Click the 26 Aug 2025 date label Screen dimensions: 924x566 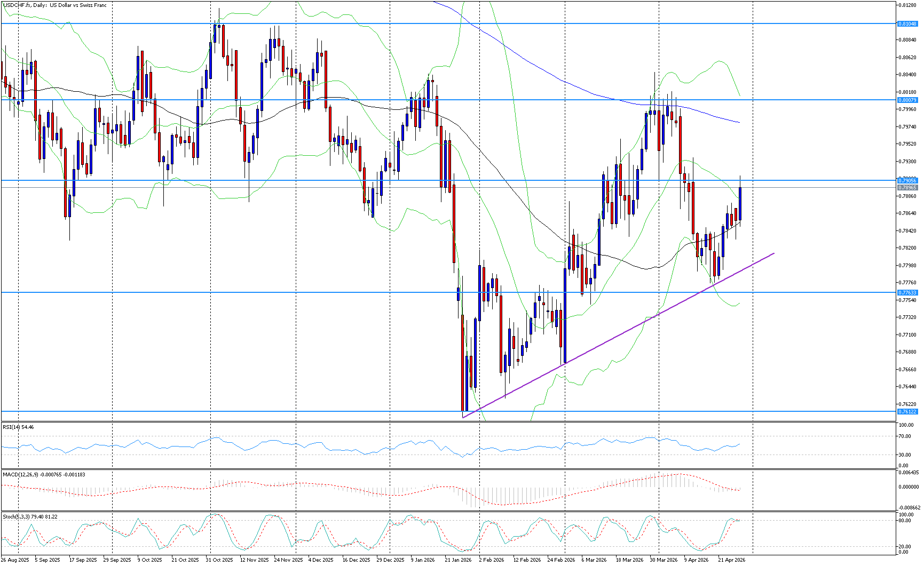15,560
